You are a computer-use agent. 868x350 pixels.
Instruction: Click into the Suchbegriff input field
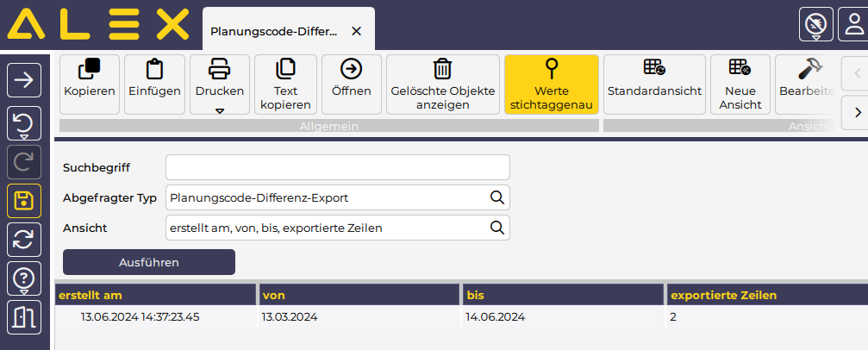337,167
